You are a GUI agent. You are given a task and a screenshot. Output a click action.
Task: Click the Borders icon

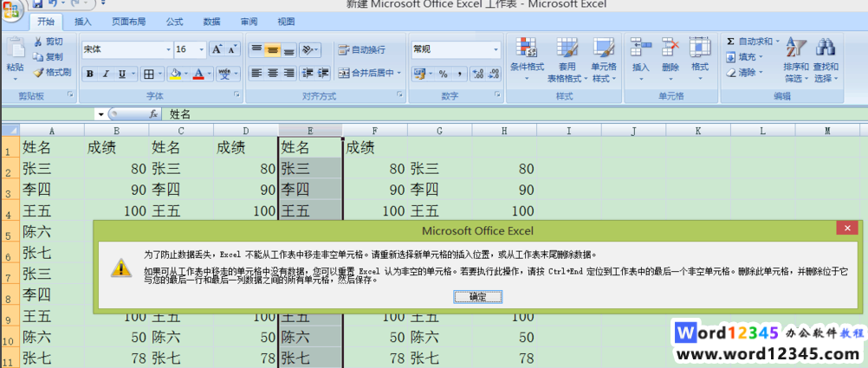click(x=148, y=74)
